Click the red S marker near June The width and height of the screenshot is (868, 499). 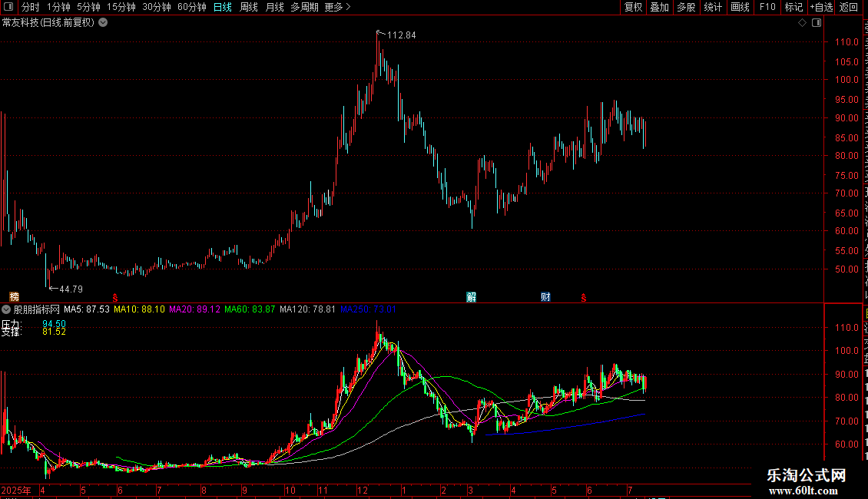[115, 298]
